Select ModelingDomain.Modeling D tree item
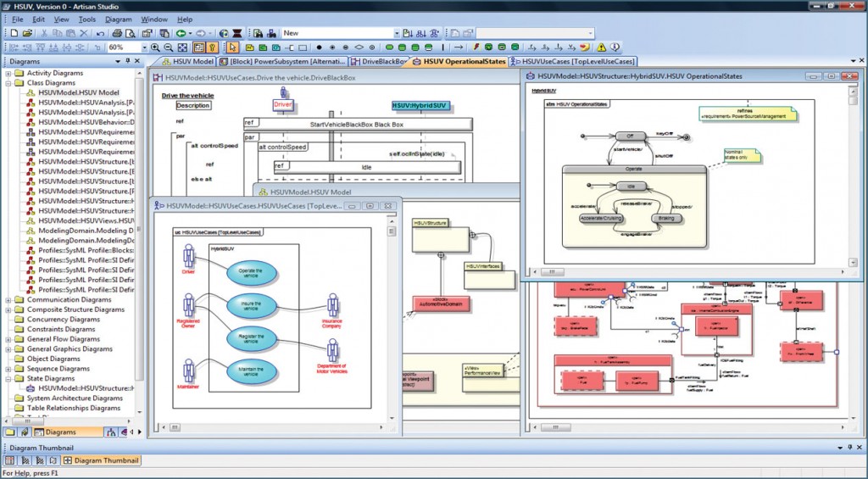868x479 pixels. (x=86, y=231)
